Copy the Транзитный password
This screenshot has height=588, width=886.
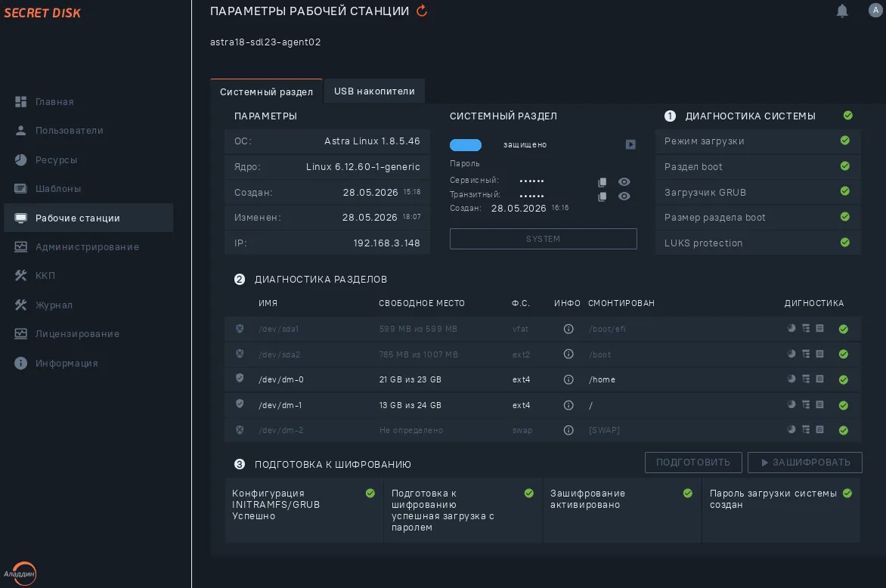point(603,197)
